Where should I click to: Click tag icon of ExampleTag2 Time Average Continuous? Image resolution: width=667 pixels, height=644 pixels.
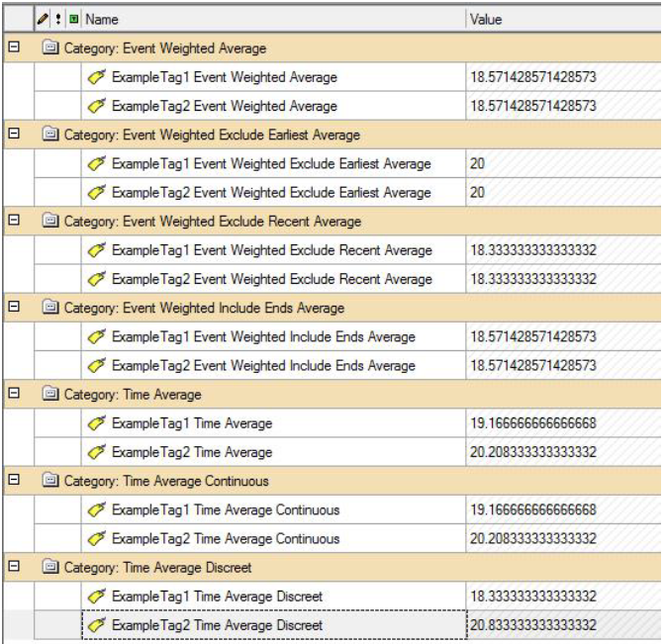(x=97, y=538)
